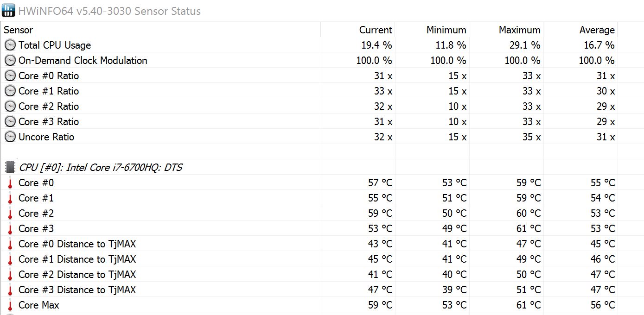Viewport: 644px width, 315px height.
Task: Click the On-Demand Clock Modulation icon
Action: [x=10, y=60]
